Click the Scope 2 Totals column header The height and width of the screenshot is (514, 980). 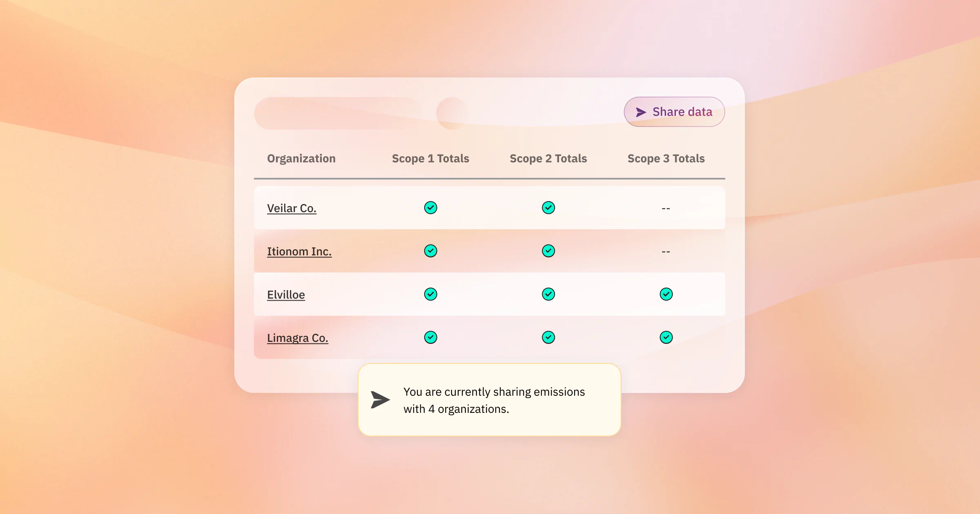click(x=548, y=159)
